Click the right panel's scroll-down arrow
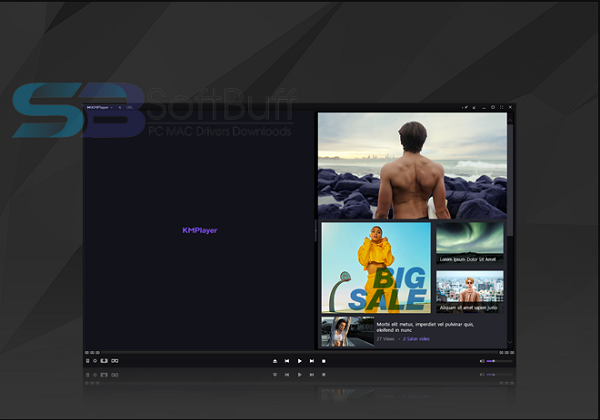The image size is (600, 420). click(510, 342)
